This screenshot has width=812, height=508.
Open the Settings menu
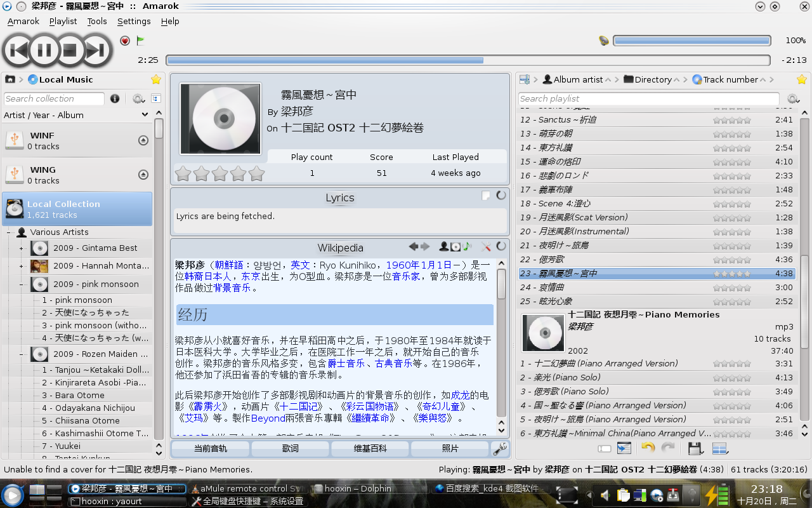click(x=134, y=21)
